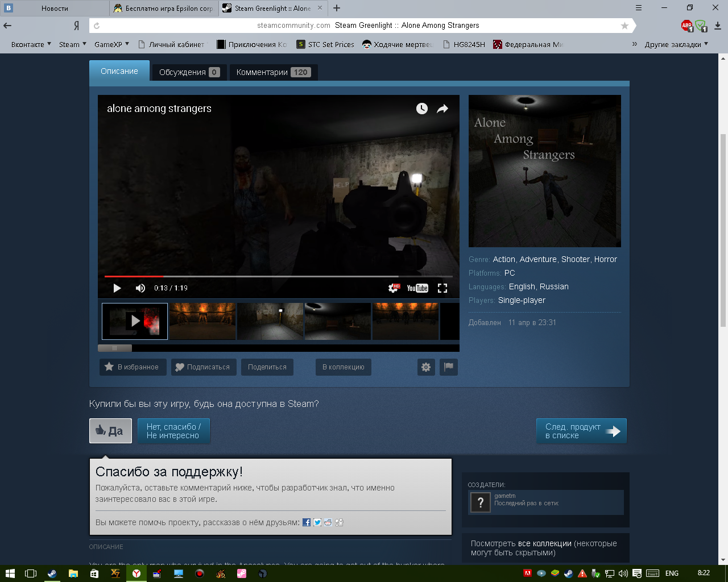The width and height of the screenshot is (728, 582).
Task: Bookmark this page with the star icon
Action: pyautogui.click(x=624, y=26)
